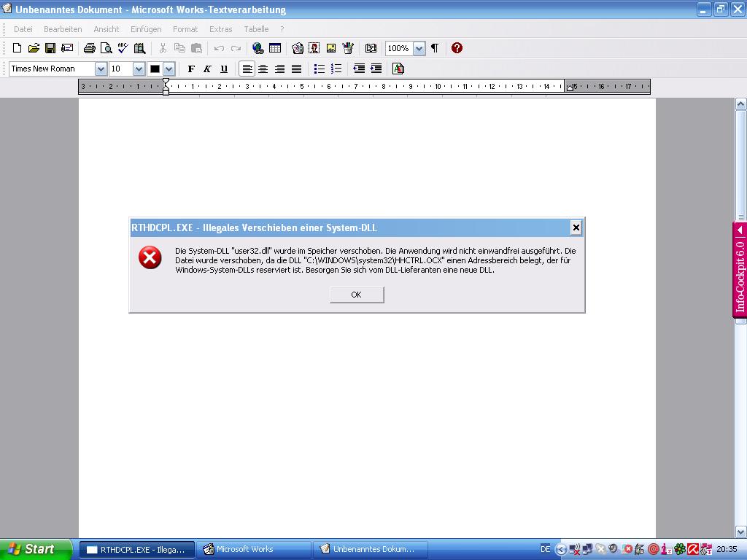Open the 100% zoom dropdown
This screenshot has height=560, width=747.
coord(419,48)
